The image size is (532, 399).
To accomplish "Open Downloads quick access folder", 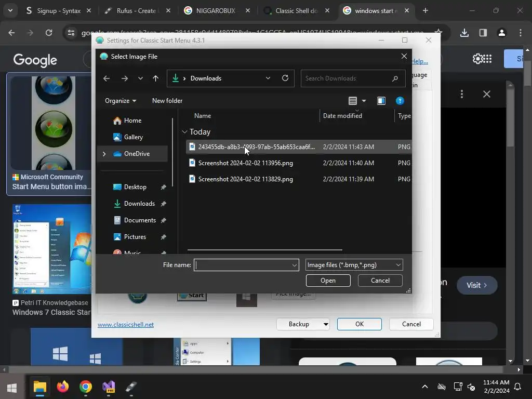I will pyautogui.click(x=139, y=204).
